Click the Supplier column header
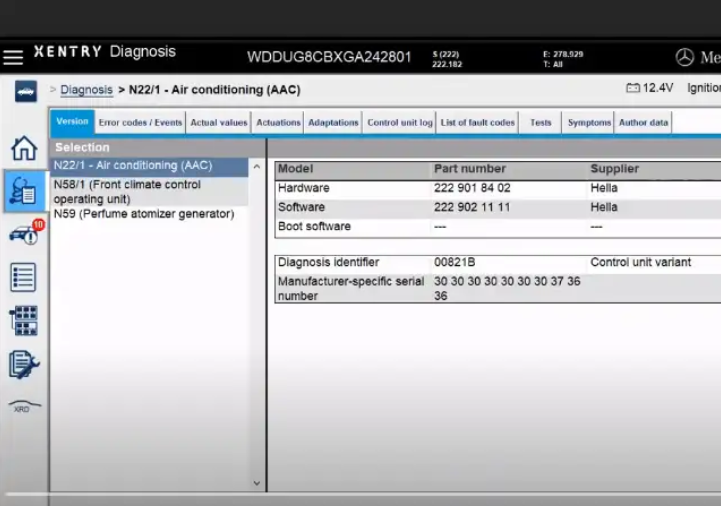Screen dimensions: 721x506 click(x=614, y=169)
